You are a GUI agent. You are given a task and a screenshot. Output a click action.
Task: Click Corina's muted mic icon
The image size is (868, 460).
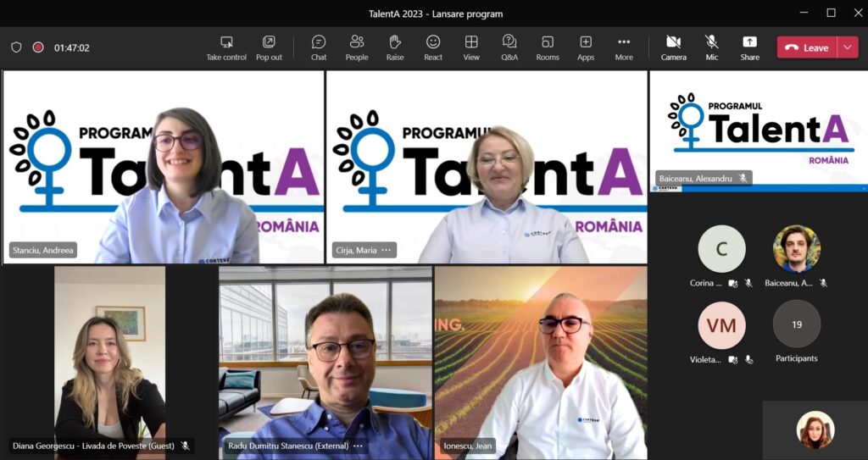748,283
